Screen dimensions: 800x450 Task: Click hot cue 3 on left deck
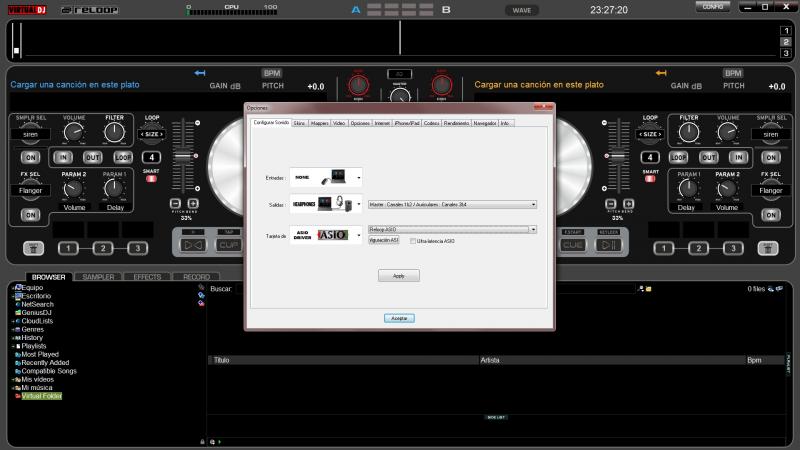tap(137, 248)
